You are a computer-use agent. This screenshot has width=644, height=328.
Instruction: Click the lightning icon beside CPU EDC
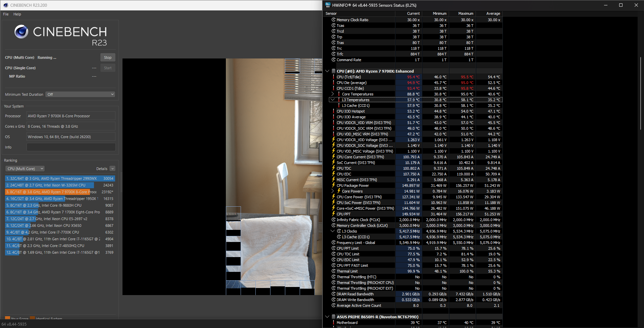tap(334, 174)
